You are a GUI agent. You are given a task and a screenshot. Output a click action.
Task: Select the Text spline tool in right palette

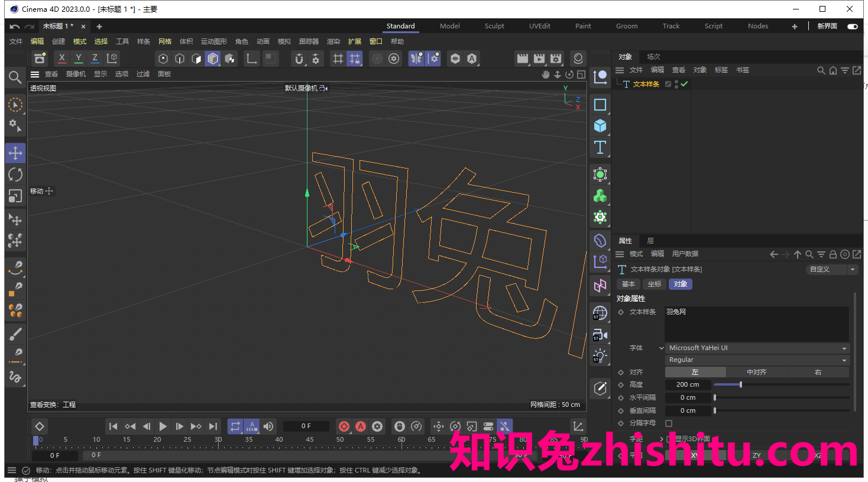click(600, 148)
